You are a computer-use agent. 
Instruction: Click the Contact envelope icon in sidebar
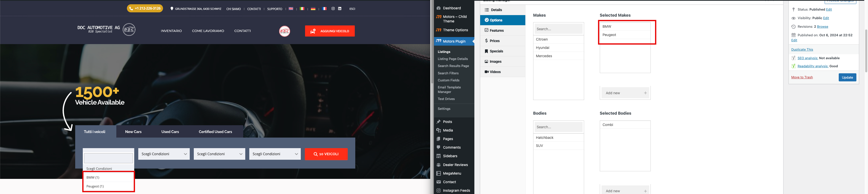[x=439, y=182]
